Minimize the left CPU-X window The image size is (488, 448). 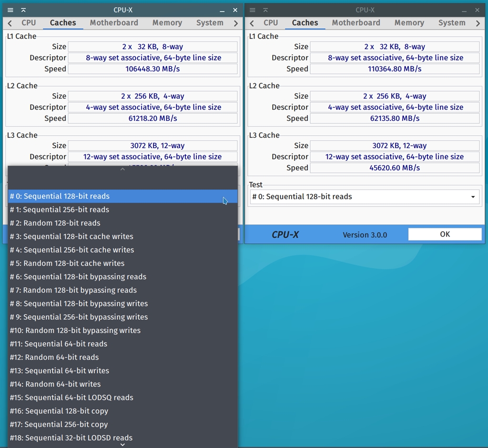[x=222, y=10]
